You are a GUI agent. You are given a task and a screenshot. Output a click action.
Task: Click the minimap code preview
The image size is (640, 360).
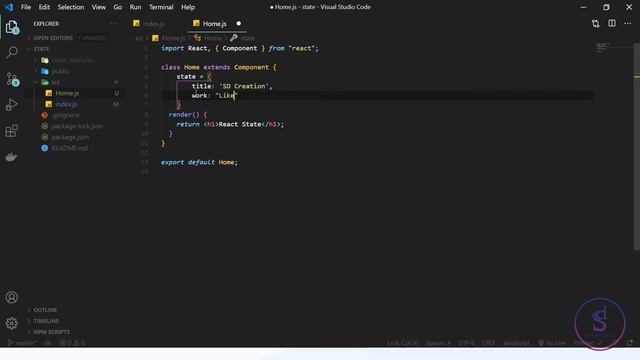(x=603, y=47)
